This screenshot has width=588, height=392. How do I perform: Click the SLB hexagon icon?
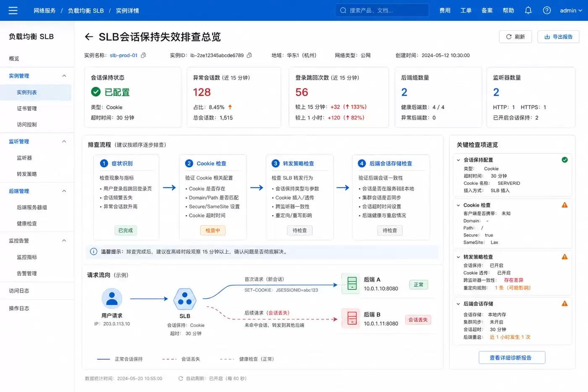pyautogui.click(x=185, y=299)
